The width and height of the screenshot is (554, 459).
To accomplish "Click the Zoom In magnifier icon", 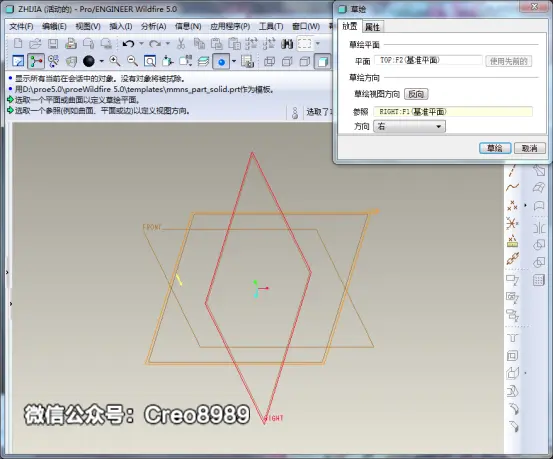I will 114,61.
